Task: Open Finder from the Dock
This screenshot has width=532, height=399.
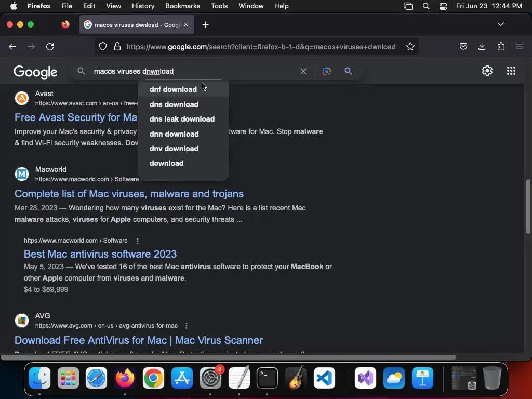Action: coord(39,378)
